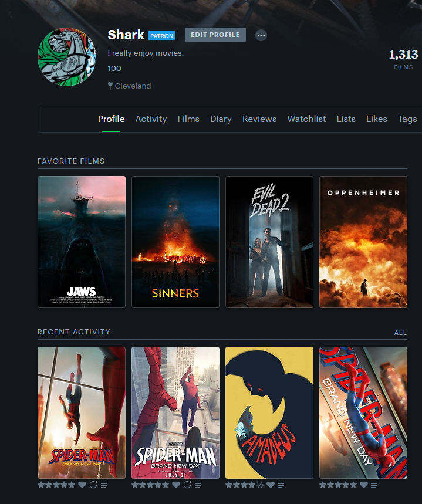422x504 pixels.
Task: Open the Watchlist tab
Action: (x=306, y=119)
